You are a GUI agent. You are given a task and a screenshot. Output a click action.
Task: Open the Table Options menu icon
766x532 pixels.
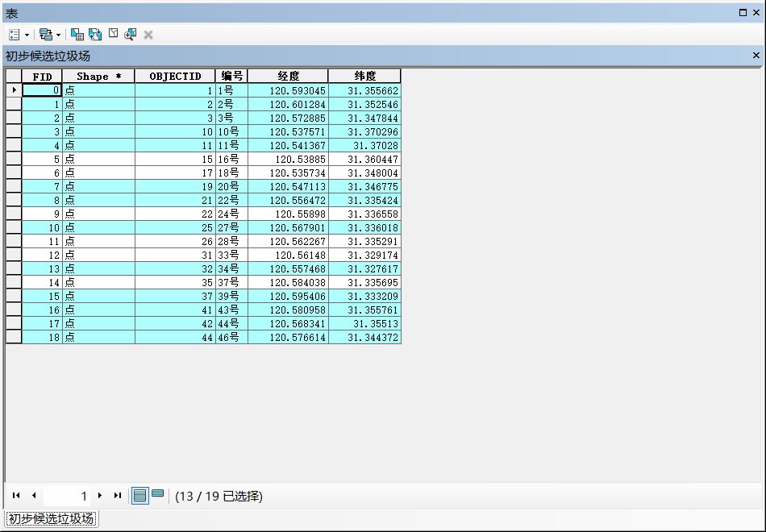pos(15,35)
